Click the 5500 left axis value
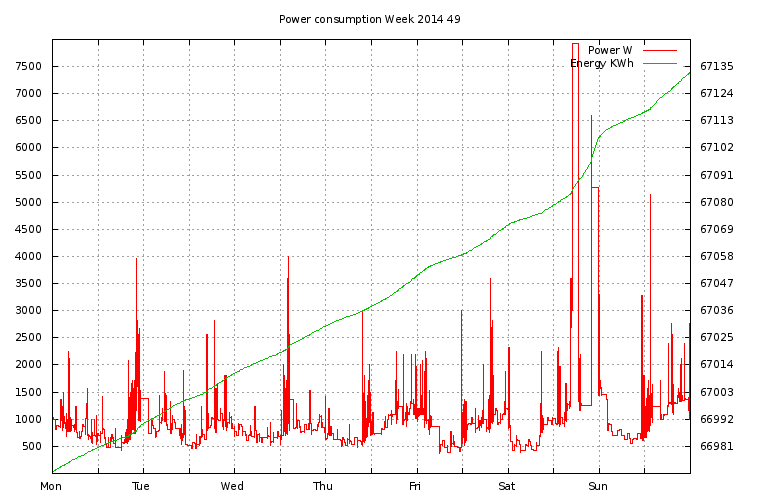768x500 pixels. click(28, 175)
